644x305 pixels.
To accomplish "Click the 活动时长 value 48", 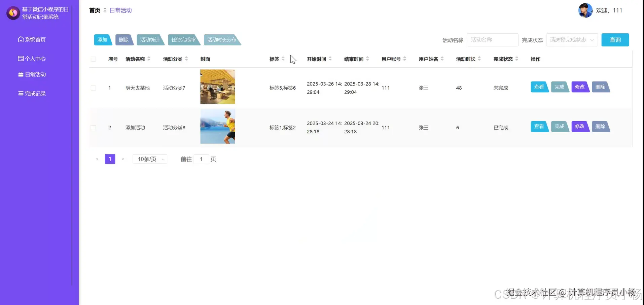I will click(x=459, y=88).
